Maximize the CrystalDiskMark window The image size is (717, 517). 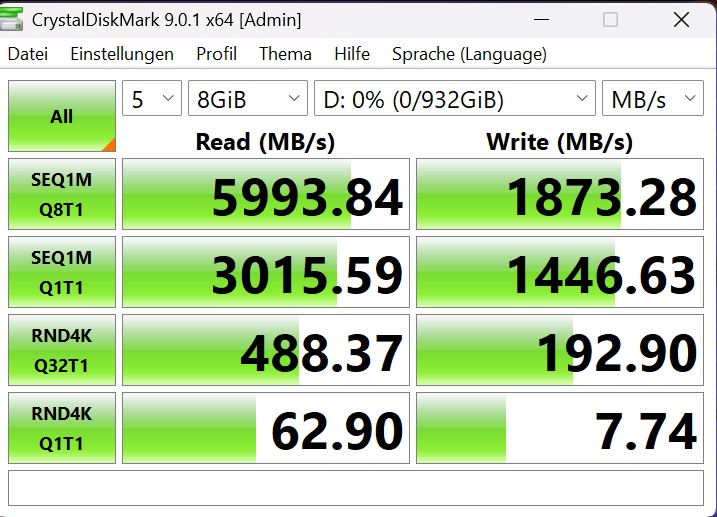click(x=610, y=19)
